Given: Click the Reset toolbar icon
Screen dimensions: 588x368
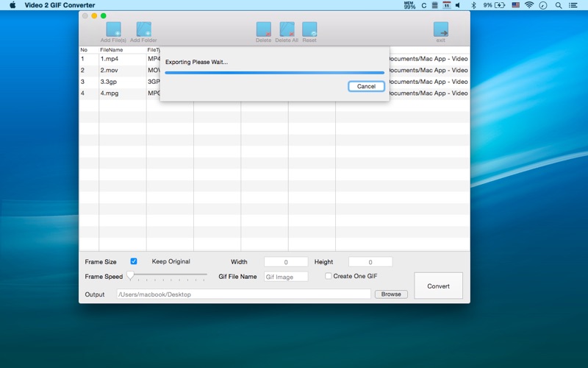Looking at the screenshot, I should [309, 29].
